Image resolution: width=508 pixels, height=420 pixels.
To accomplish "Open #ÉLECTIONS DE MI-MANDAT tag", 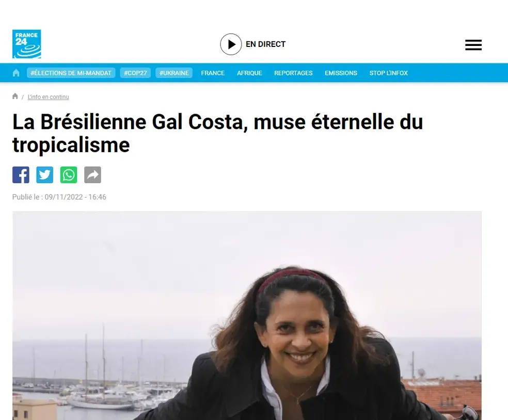I will coord(71,73).
